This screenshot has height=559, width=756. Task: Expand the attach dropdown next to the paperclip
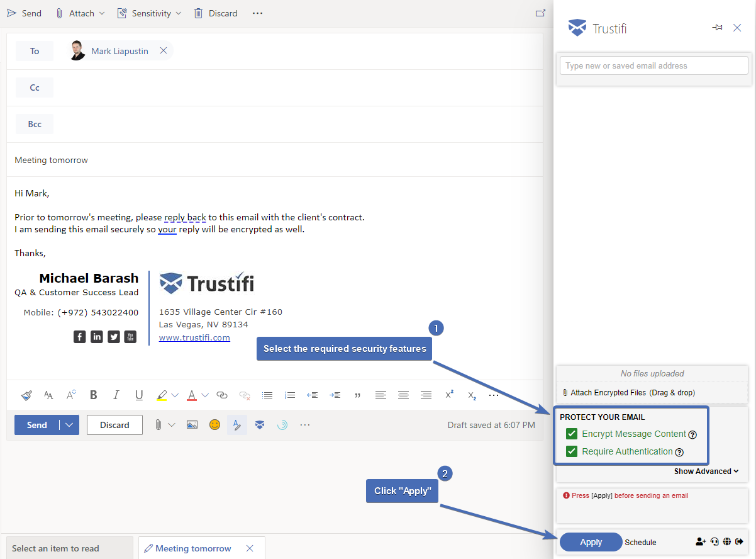[171, 425]
